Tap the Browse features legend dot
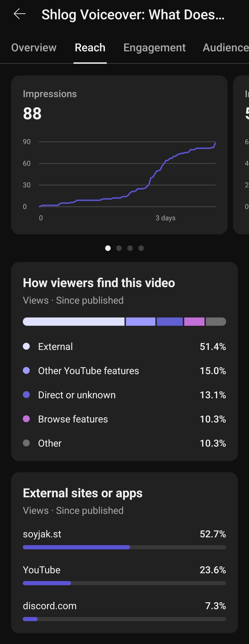The image size is (249, 644). [26, 419]
